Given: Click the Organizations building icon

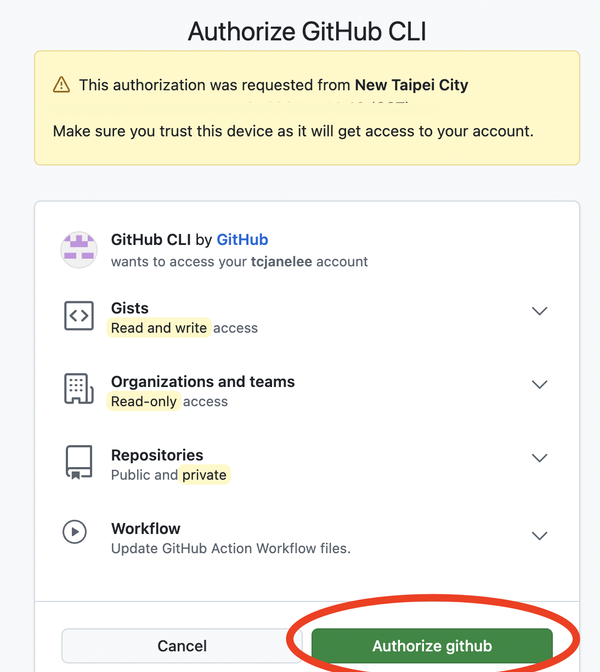Looking at the screenshot, I should coord(78,389).
